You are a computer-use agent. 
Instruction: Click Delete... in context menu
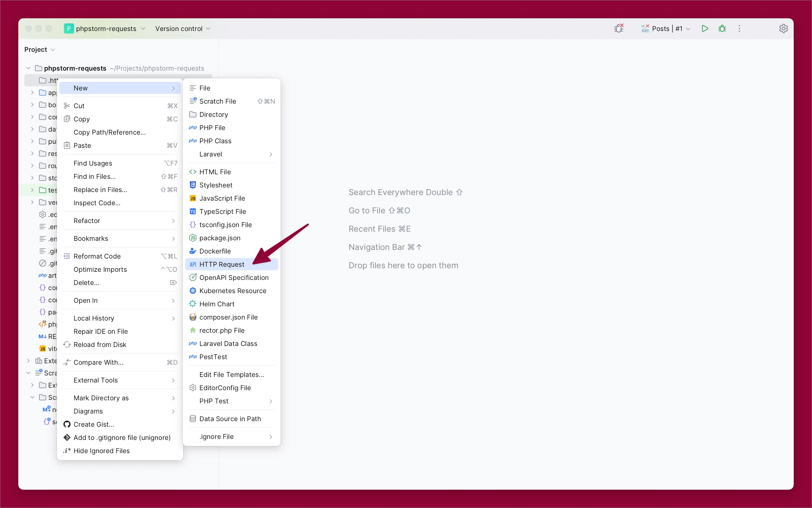tap(120, 282)
